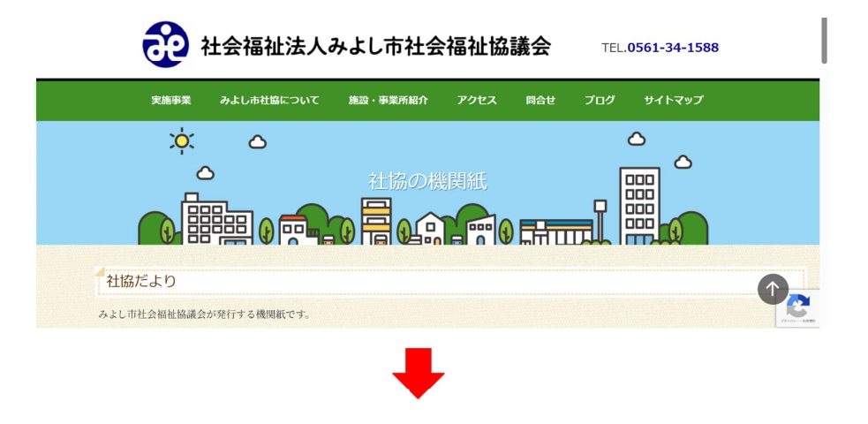Visit the ブログ navigation link
Screen dimensions: 868x424
pos(599,101)
